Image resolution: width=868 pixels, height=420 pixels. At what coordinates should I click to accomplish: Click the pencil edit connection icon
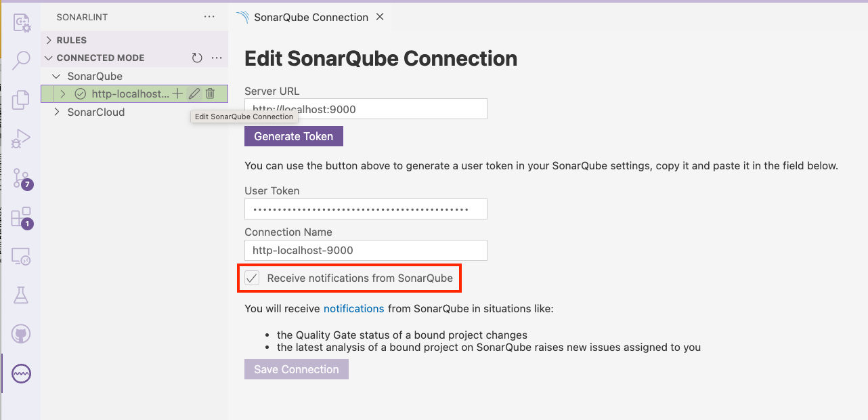click(x=194, y=93)
